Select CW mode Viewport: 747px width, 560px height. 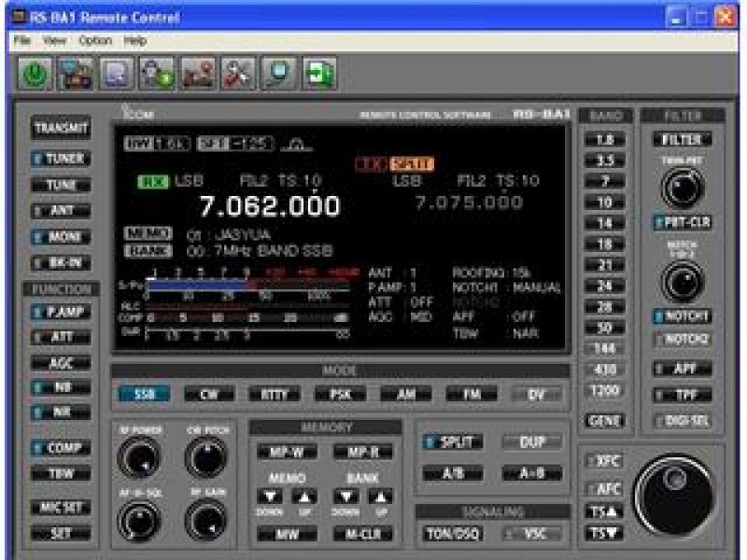tap(209, 394)
